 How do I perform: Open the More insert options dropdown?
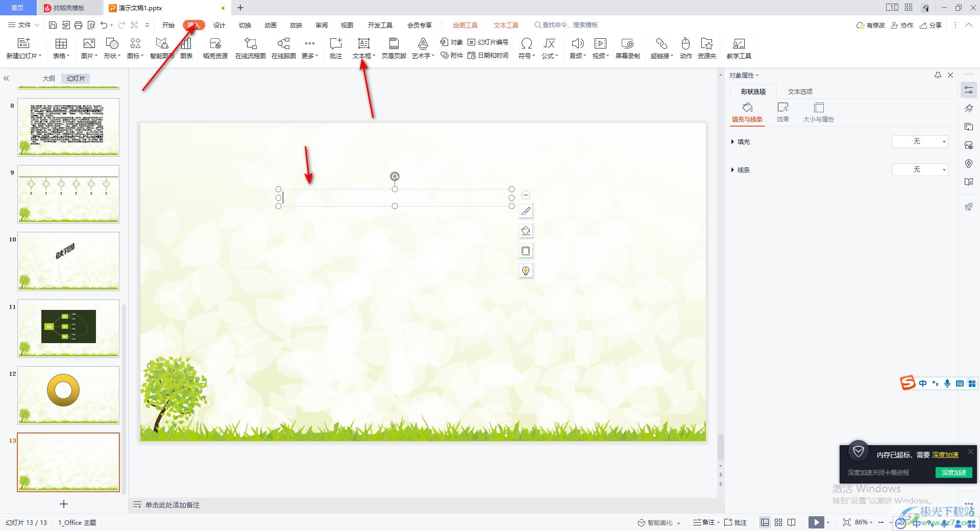tap(309, 49)
